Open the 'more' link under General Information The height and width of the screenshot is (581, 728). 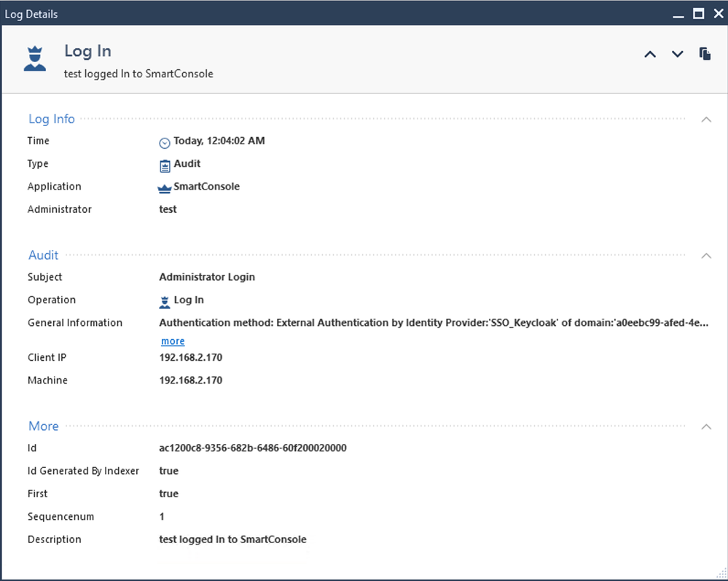[173, 341]
